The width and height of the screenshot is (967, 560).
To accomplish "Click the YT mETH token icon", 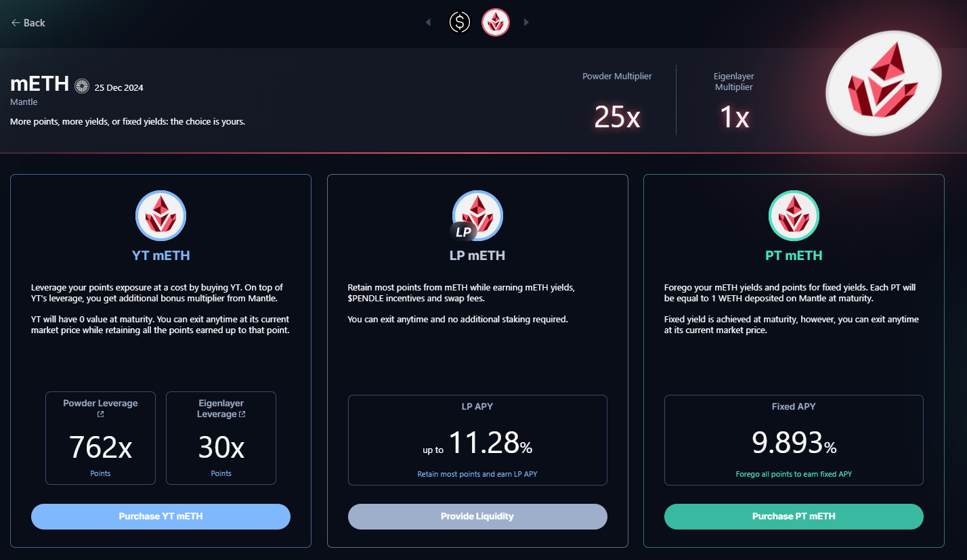I will [160, 215].
